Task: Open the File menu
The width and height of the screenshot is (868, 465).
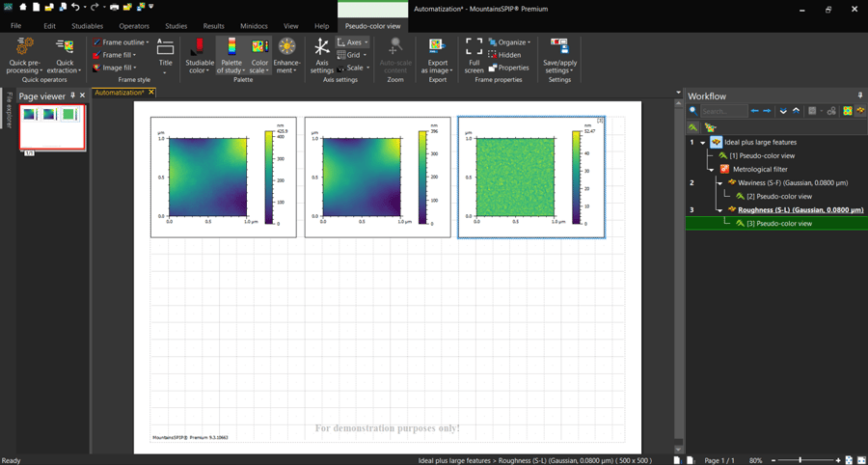Action: point(16,26)
